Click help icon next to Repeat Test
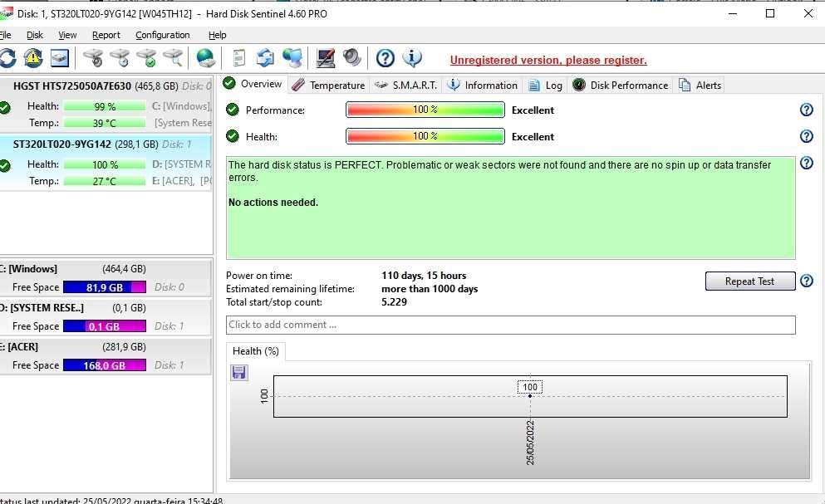 click(x=807, y=281)
